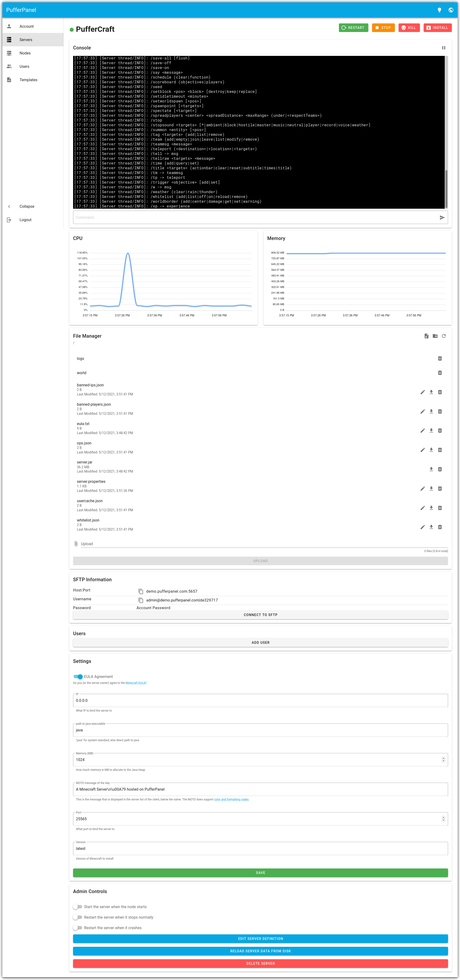
Task: Toggle dark theme lightbulb icon
Action: 439,10
